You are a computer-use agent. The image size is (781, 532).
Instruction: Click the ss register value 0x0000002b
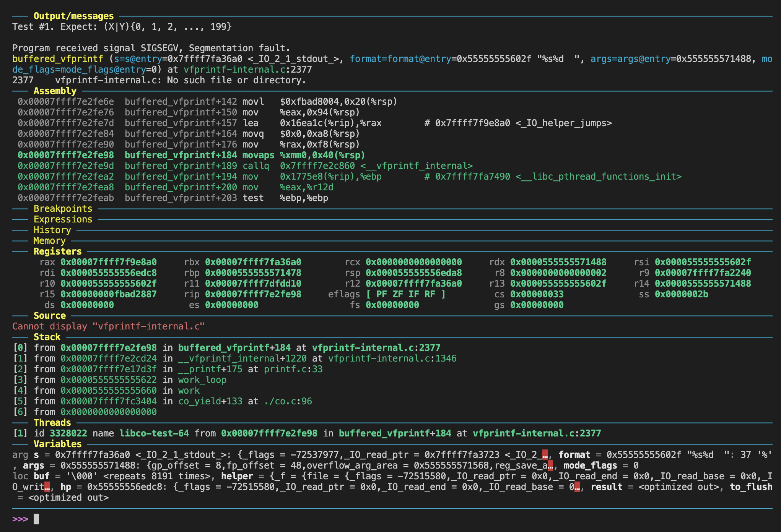[682, 294]
